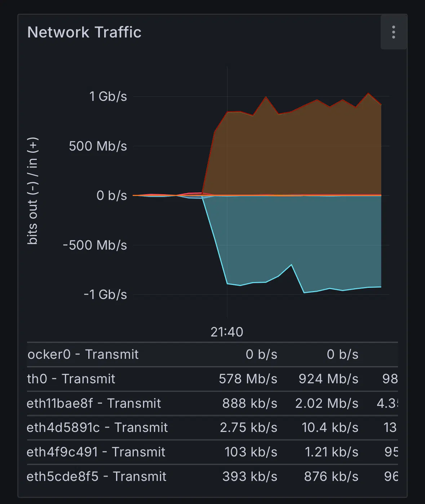Click the 1 Gb/s y-axis label
The width and height of the screenshot is (425, 504).
[x=108, y=97]
